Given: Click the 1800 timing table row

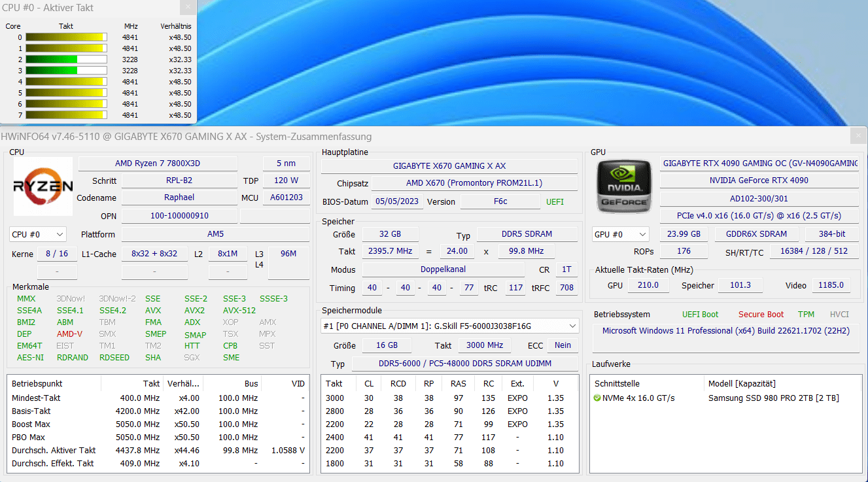Looking at the screenshot, I should [x=450, y=463].
